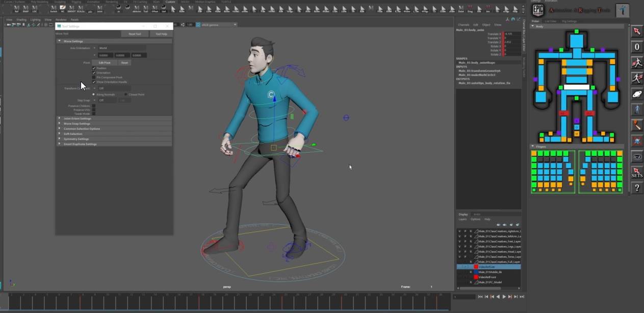The height and width of the screenshot is (313, 644).
Task: Switch to the List View tab
Action: click(551, 21)
